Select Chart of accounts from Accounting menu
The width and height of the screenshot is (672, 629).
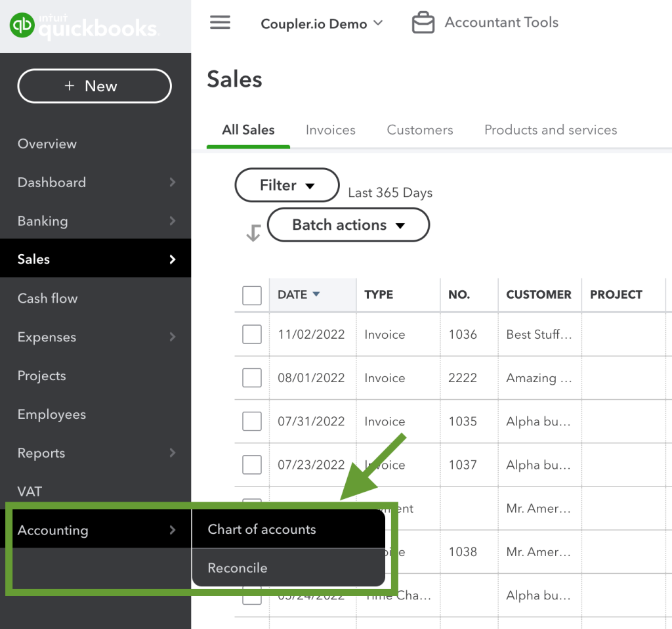tap(262, 529)
